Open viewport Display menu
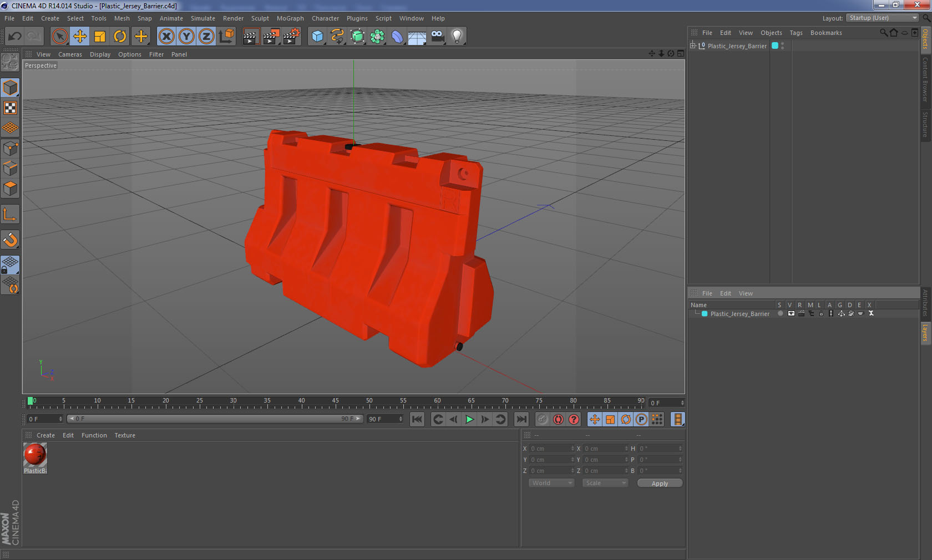 [100, 54]
